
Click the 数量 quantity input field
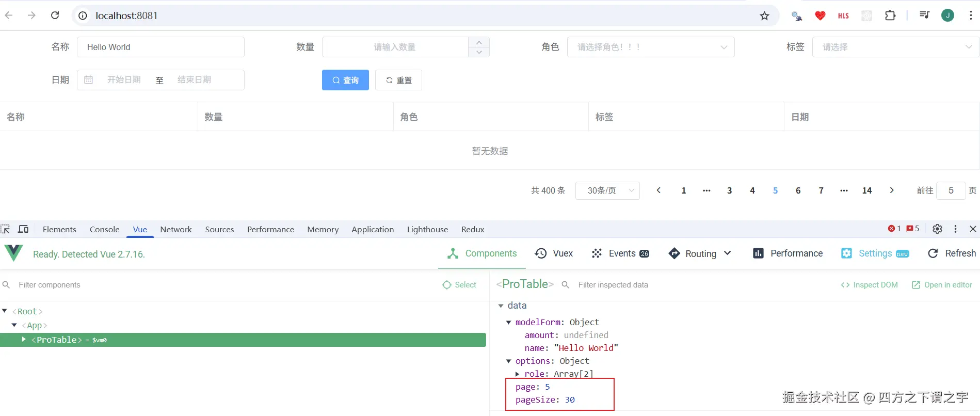click(x=395, y=47)
